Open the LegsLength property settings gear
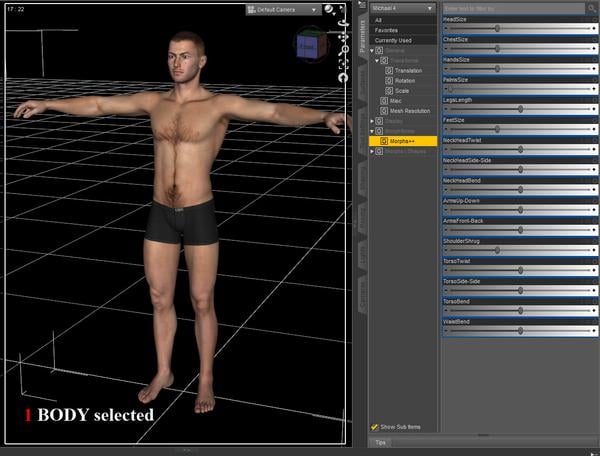600x456 pixels. 595,100
